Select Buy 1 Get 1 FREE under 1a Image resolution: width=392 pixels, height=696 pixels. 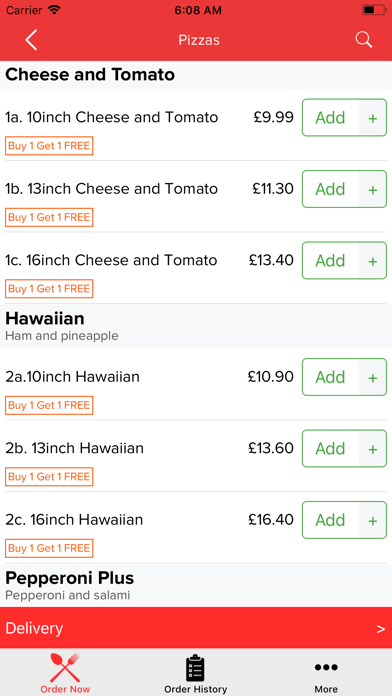coord(49,146)
